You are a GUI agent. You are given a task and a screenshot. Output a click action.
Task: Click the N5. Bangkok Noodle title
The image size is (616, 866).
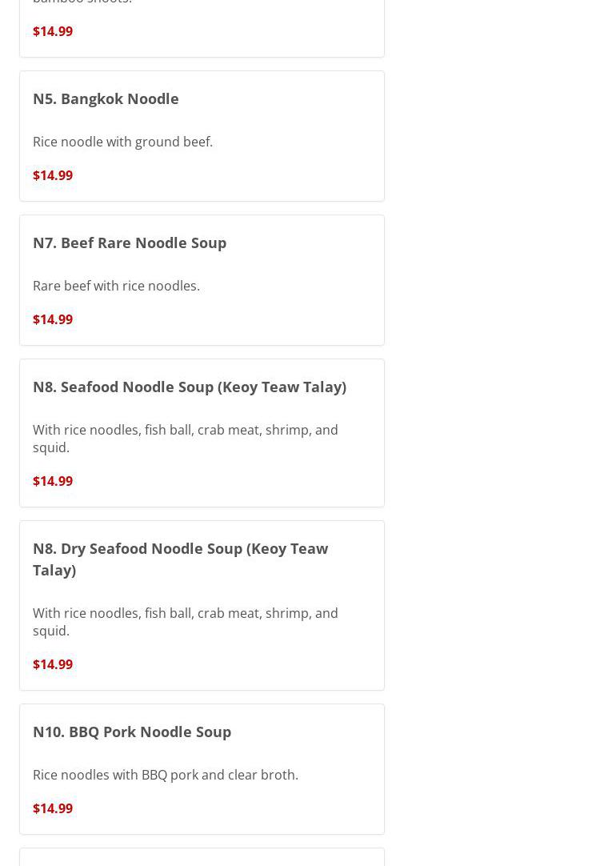click(106, 98)
